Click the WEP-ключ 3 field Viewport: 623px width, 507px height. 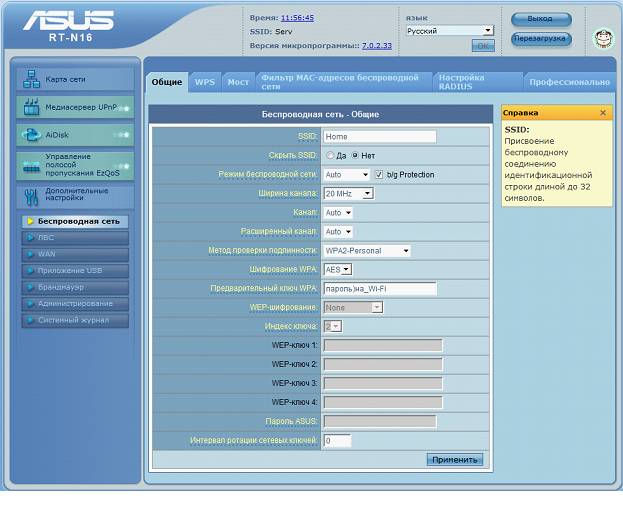pyautogui.click(x=383, y=383)
